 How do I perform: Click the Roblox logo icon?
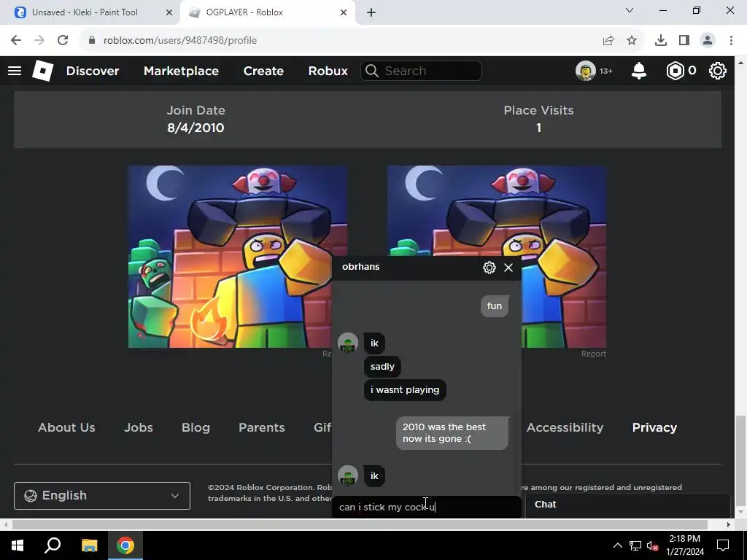[42, 71]
